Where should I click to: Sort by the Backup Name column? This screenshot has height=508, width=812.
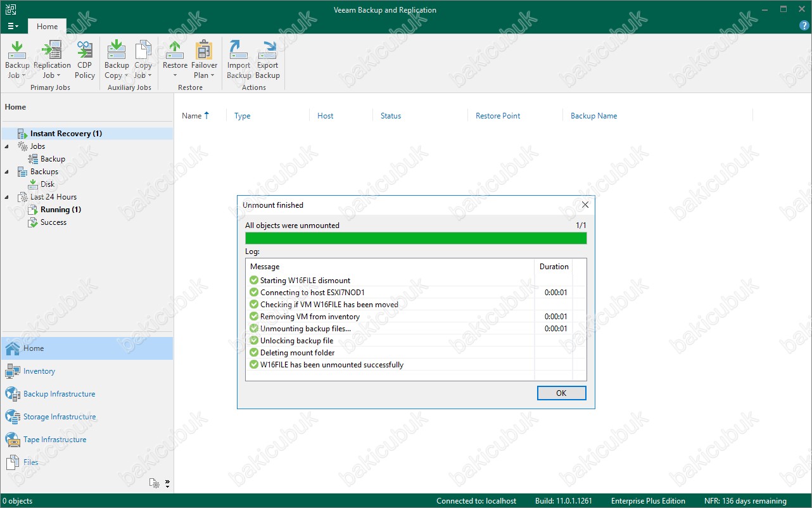tap(593, 116)
